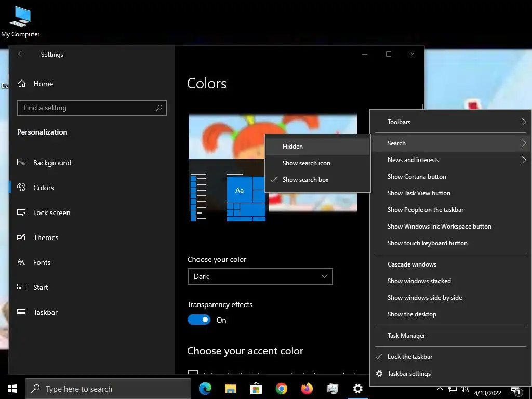Check the automatic accent color checkbox

click(193, 373)
